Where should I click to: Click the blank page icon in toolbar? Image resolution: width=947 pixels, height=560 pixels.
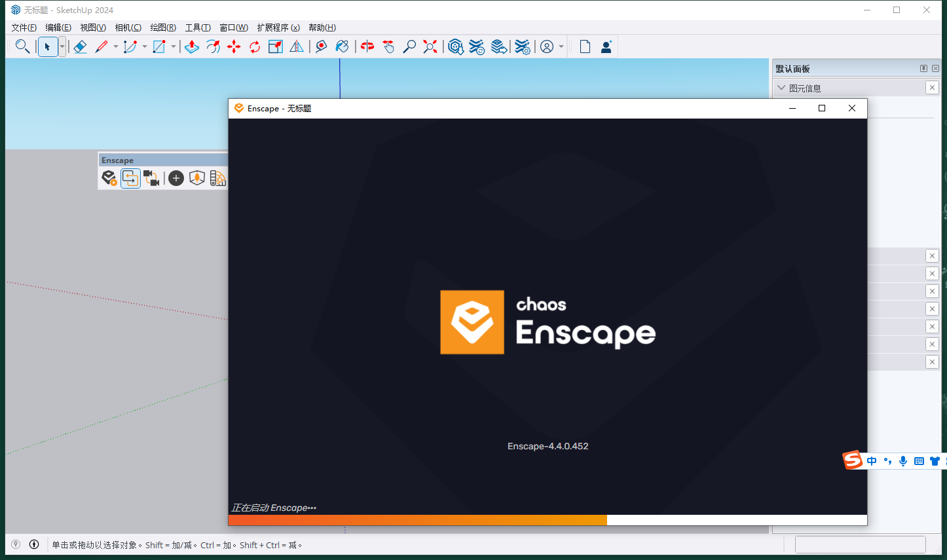coord(585,47)
